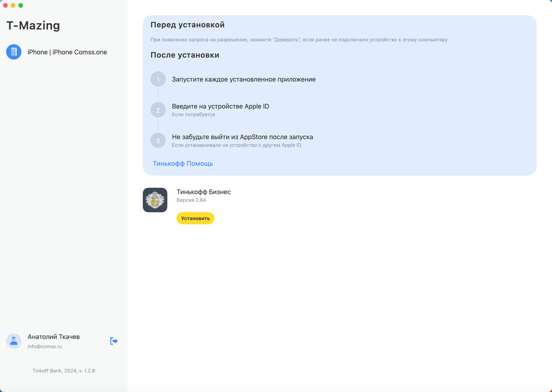This screenshot has width=552, height=392.
Task: Click the blue iPhone device icon
Action: [14, 52]
